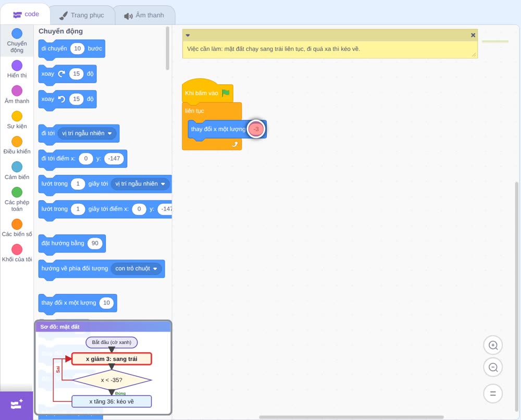Reset workspace zoom to default

pyautogui.click(x=493, y=393)
